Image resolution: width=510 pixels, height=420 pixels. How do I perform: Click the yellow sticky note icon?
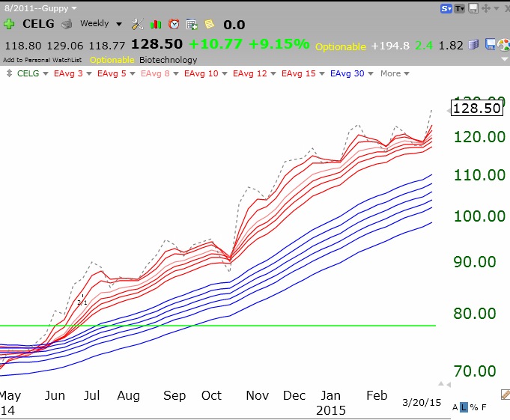pyautogui.click(x=210, y=24)
